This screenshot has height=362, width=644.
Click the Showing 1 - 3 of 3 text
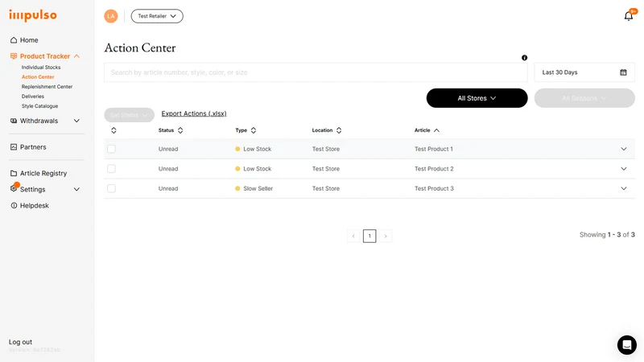coord(607,235)
